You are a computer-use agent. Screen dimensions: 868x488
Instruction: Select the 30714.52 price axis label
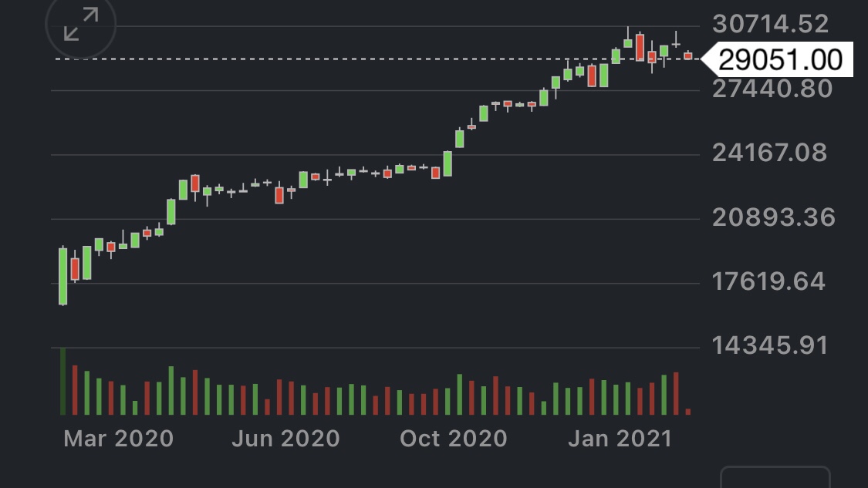pyautogui.click(x=770, y=24)
